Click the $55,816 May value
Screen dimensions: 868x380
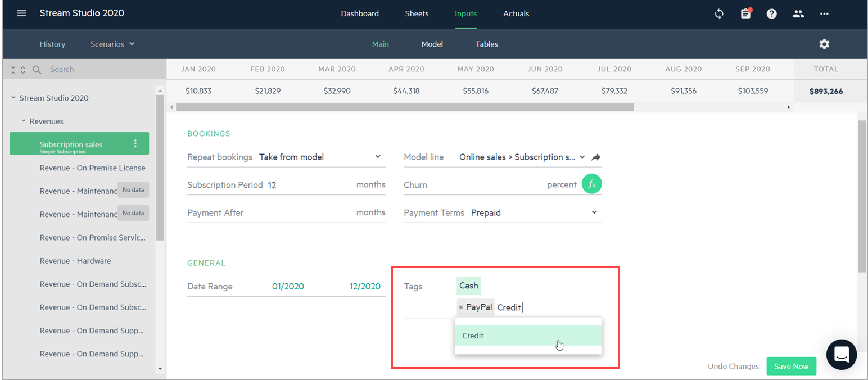coord(476,91)
